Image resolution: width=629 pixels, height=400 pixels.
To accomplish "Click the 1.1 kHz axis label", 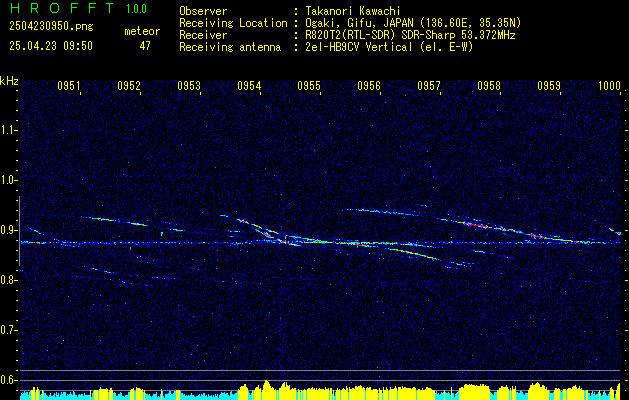I will pos(8,130).
